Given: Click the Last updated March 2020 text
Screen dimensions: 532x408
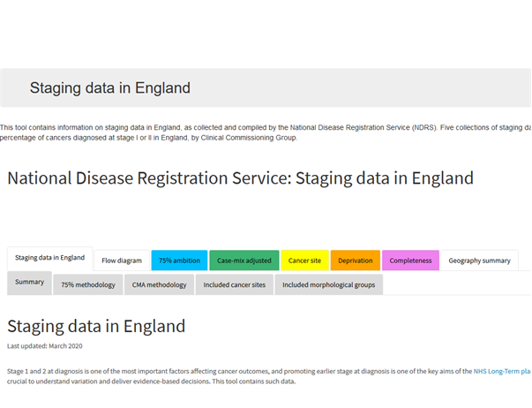Looking at the screenshot, I should click(45, 346).
